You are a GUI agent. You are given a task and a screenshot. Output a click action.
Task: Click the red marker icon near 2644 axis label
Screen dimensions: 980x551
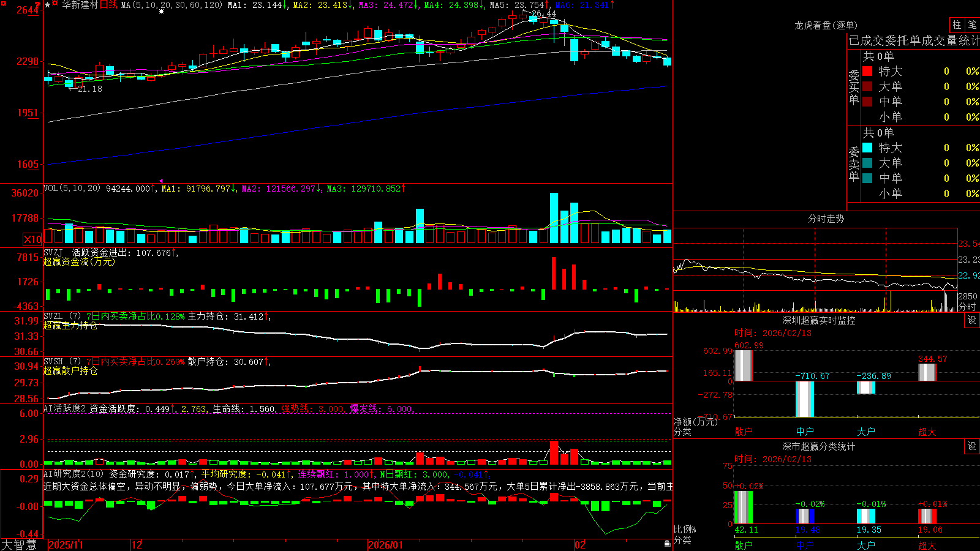[38, 5]
